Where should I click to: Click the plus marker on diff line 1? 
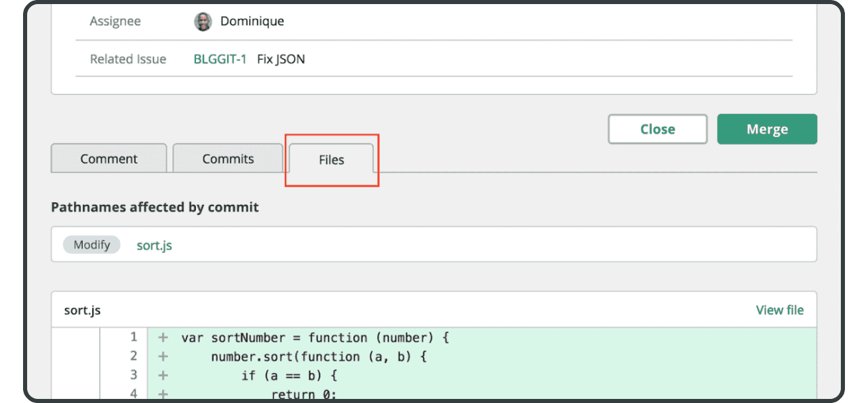click(x=163, y=337)
